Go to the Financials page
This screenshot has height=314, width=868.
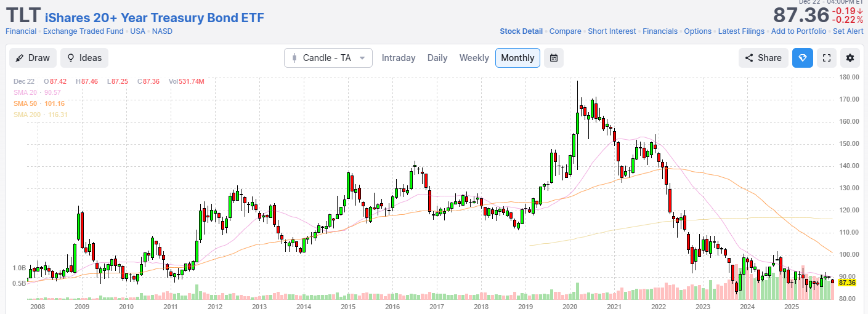[660, 31]
